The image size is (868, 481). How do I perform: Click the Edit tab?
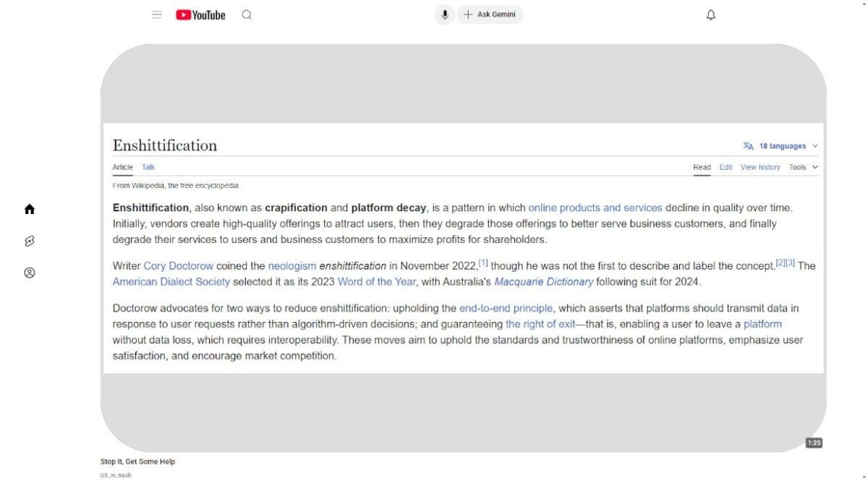pyautogui.click(x=726, y=167)
